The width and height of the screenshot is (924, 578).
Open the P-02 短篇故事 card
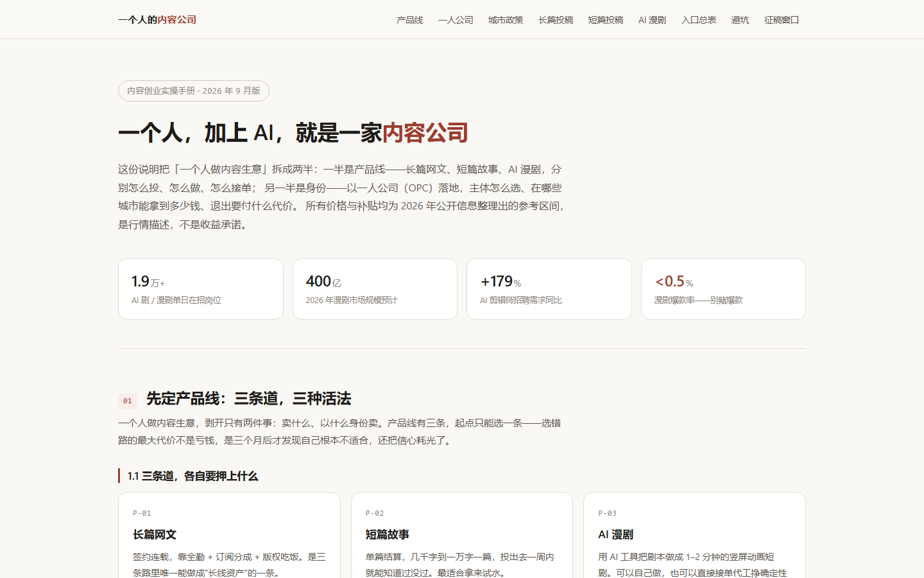pyautogui.click(x=462, y=536)
